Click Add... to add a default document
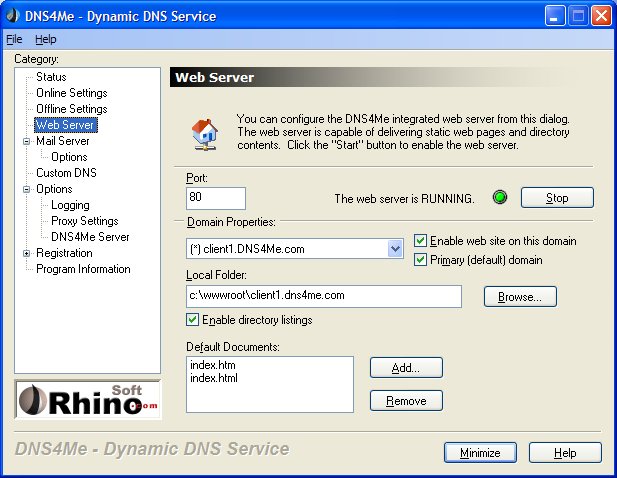This screenshot has width=617, height=478. (x=406, y=368)
